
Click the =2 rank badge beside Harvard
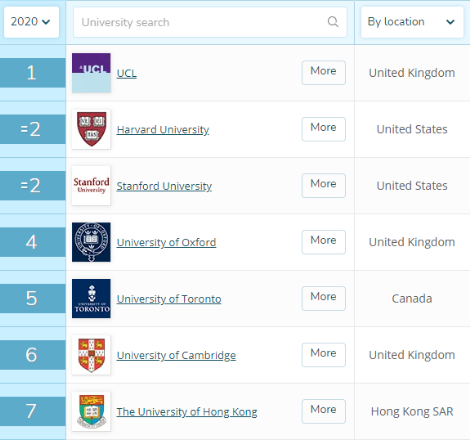(32, 129)
